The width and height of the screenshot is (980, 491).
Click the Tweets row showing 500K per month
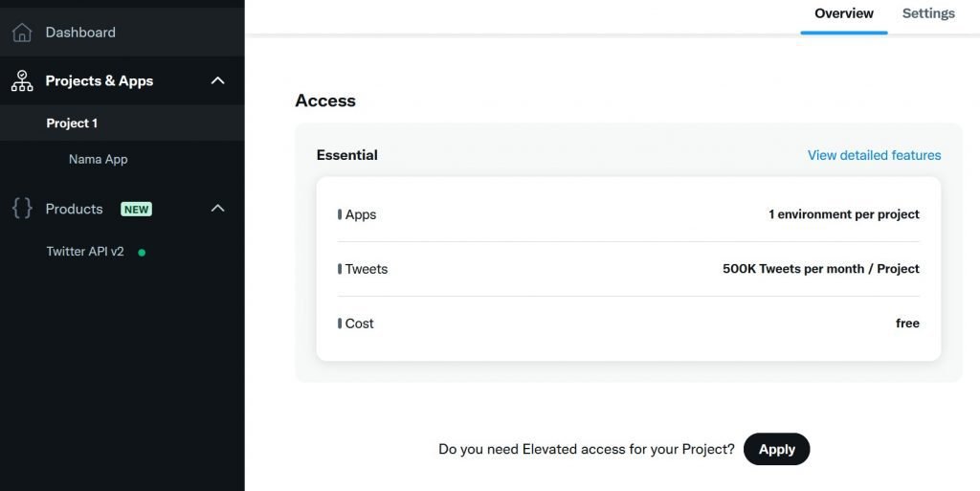(x=628, y=269)
